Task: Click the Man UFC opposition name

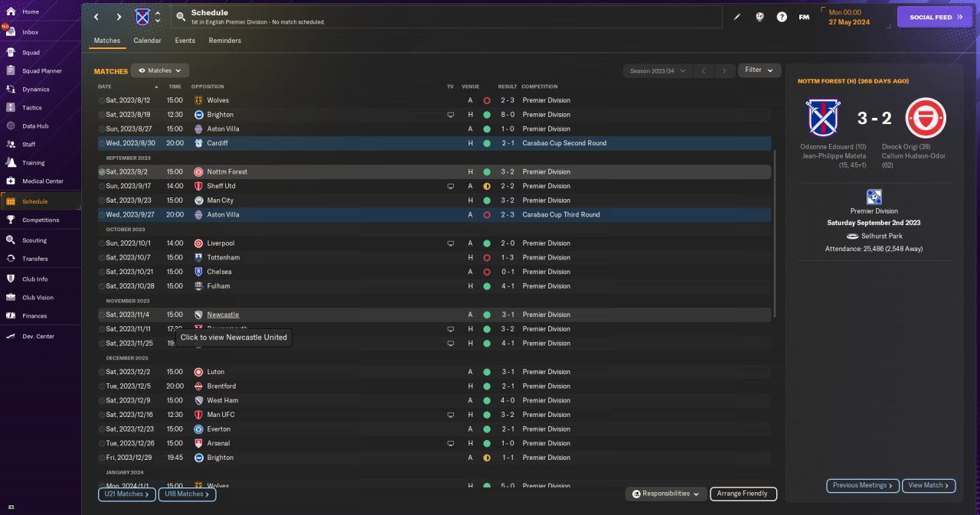Action: [220, 415]
